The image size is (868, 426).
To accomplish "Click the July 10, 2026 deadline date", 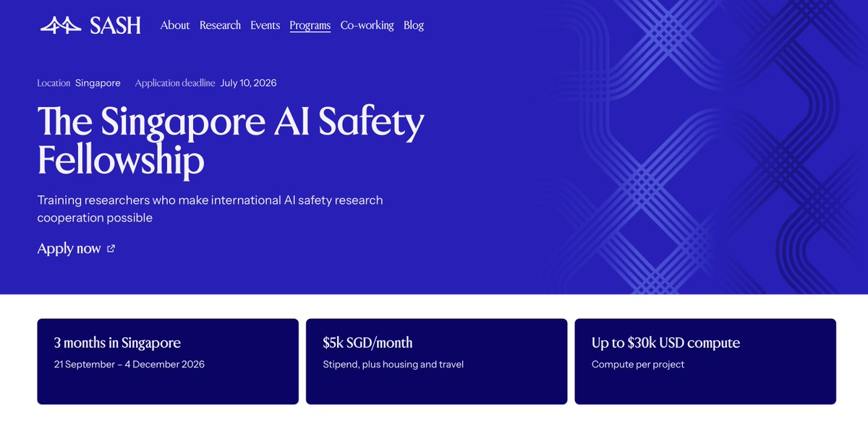I will 248,83.
